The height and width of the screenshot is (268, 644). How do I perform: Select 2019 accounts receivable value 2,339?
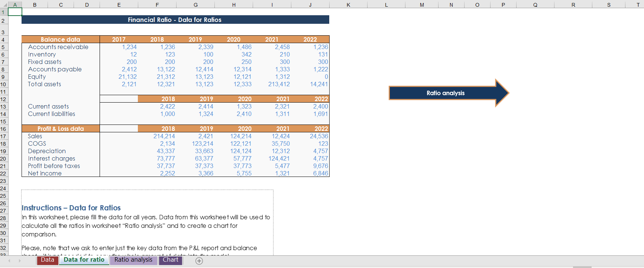tap(206, 47)
